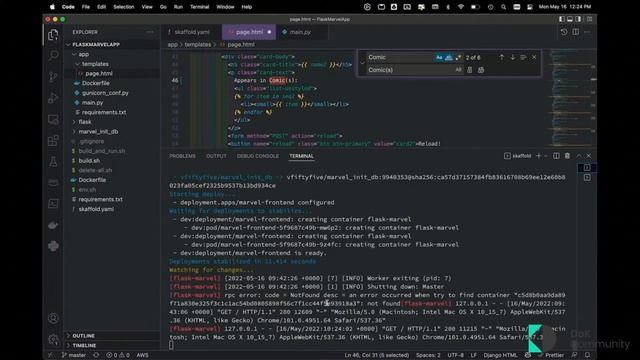Viewport: 640px width, 360px height.
Task: Toggle Use Regular Expression in find
Action: 458,58
